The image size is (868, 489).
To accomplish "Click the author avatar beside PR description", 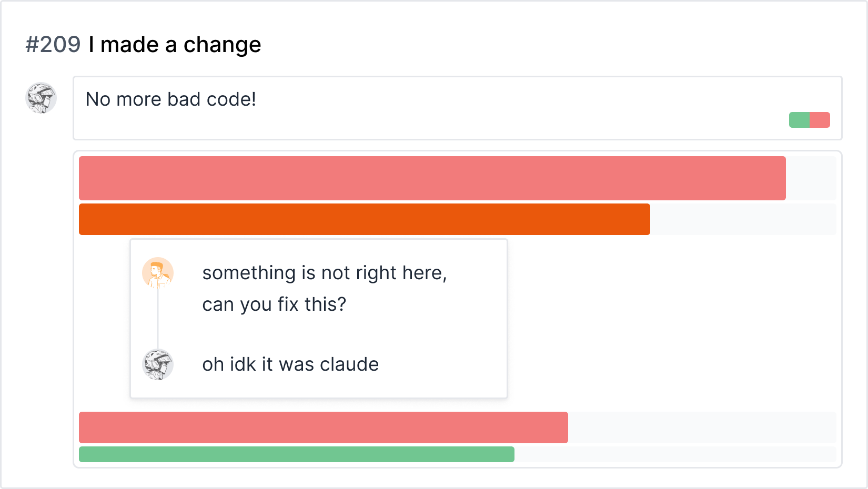I will click(41, 98).
